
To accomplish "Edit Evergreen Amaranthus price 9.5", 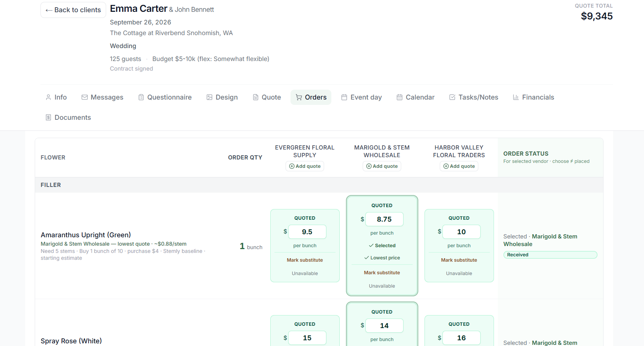I will pos(307,232).
